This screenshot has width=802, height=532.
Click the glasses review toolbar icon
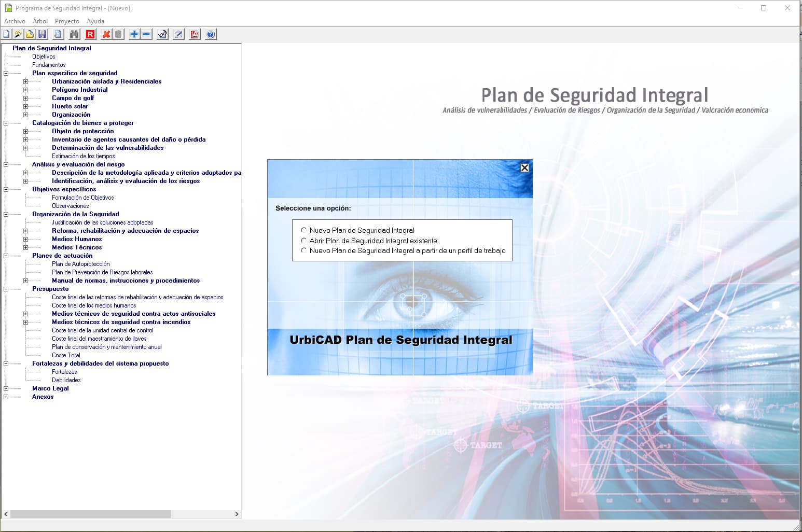162,34
